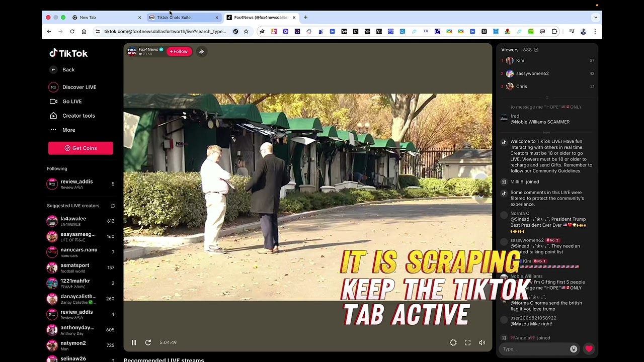Pause the live stream video
Viewport: 644px width, 362px height.
click(x=134, y=342)
